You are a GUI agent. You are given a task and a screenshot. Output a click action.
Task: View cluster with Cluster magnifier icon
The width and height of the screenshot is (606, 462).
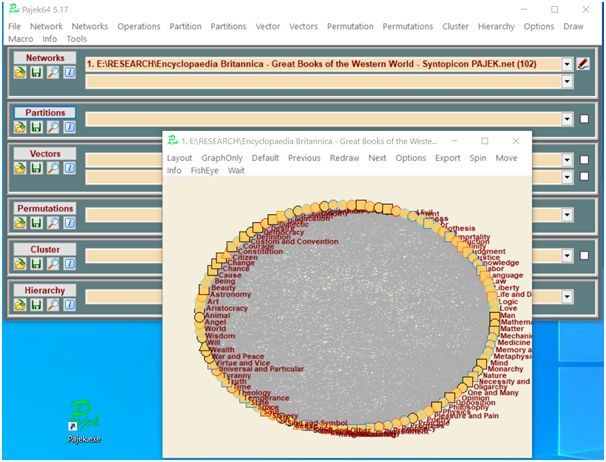53,264
